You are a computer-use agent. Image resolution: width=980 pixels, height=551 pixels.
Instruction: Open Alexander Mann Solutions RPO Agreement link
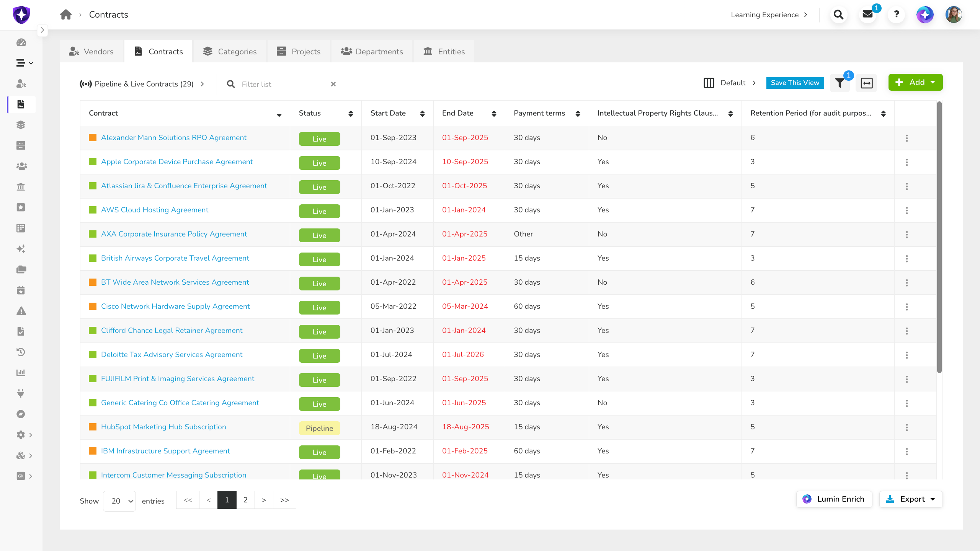[x=174, y=137]
